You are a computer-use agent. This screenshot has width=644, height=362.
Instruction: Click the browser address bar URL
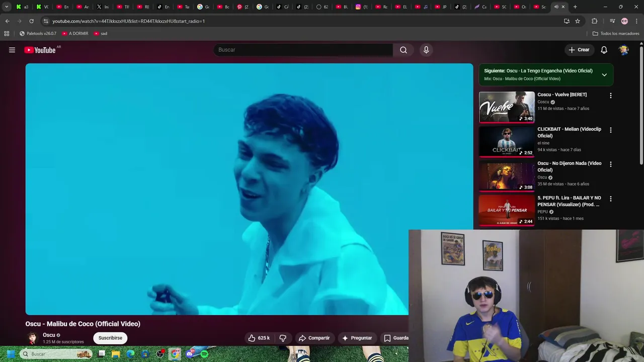(129, 21)
